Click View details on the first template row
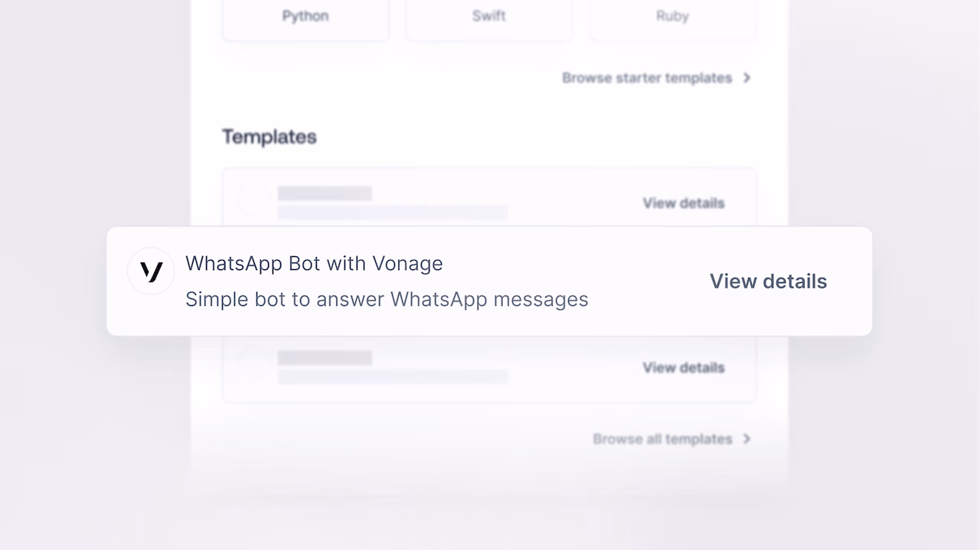 (684, 203)
